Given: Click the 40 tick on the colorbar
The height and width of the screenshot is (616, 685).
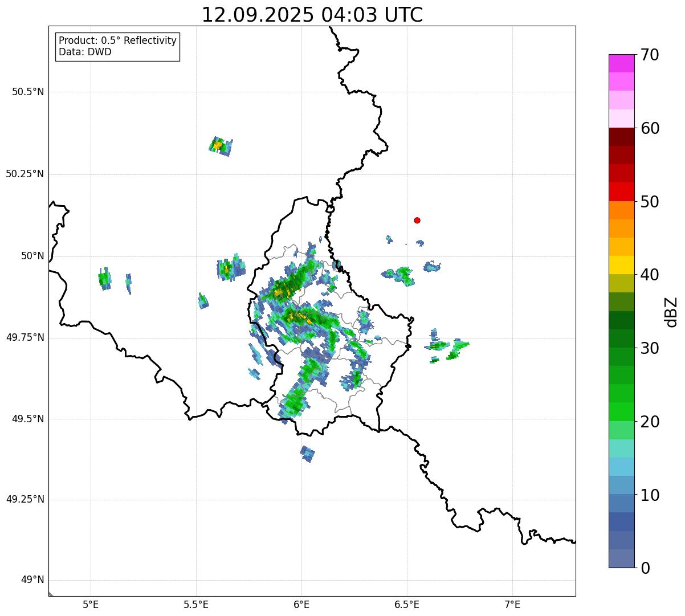Looking at the screenshot, I should [x=650, y=275].
